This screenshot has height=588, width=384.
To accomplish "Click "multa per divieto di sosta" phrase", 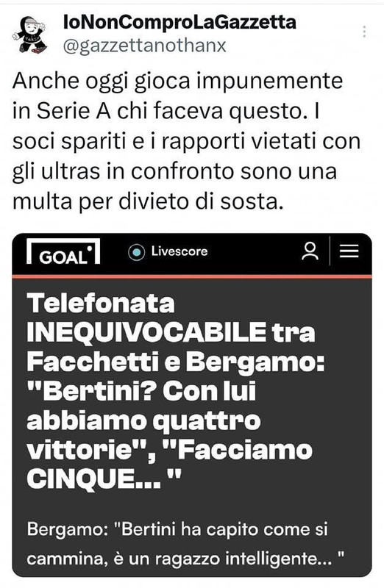I will coord(147,203).
